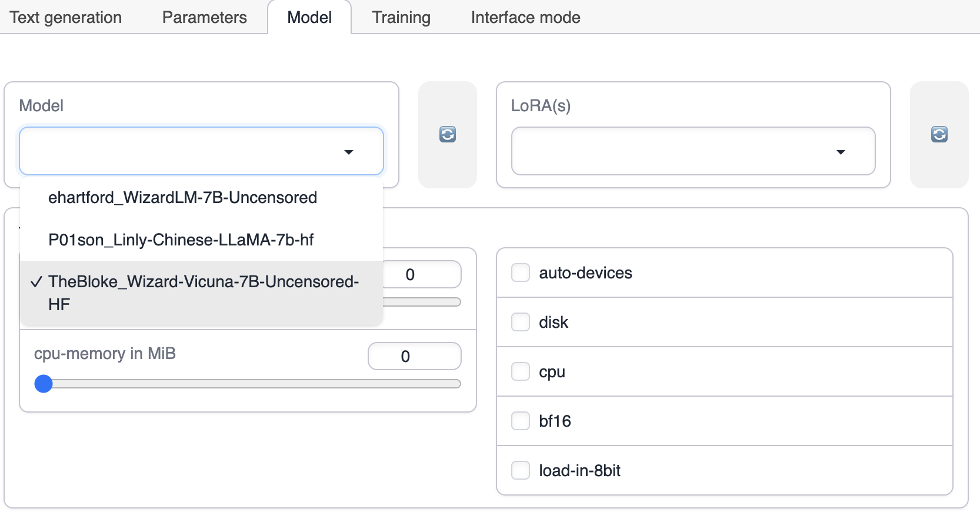Viewport: 980px width, 525px height.
Task: Check the load-in-8bit option
Action: point(521,470)
